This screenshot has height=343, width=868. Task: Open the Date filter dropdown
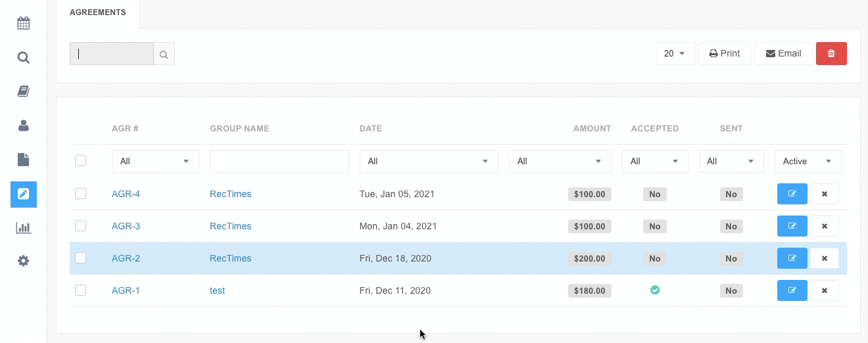pos(428,161)
